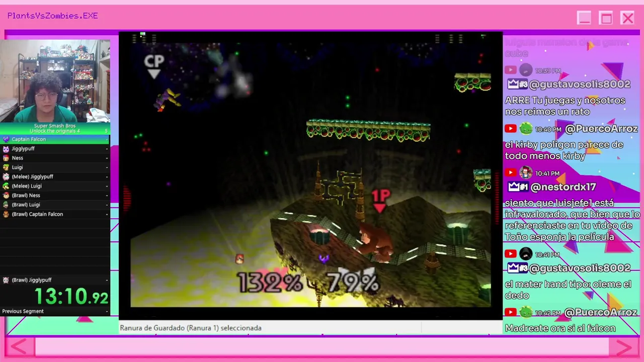Click the attempt count 5 beside the title
Image resolution: width=644 pixels, height=362 pixels.
pos(106,131)
